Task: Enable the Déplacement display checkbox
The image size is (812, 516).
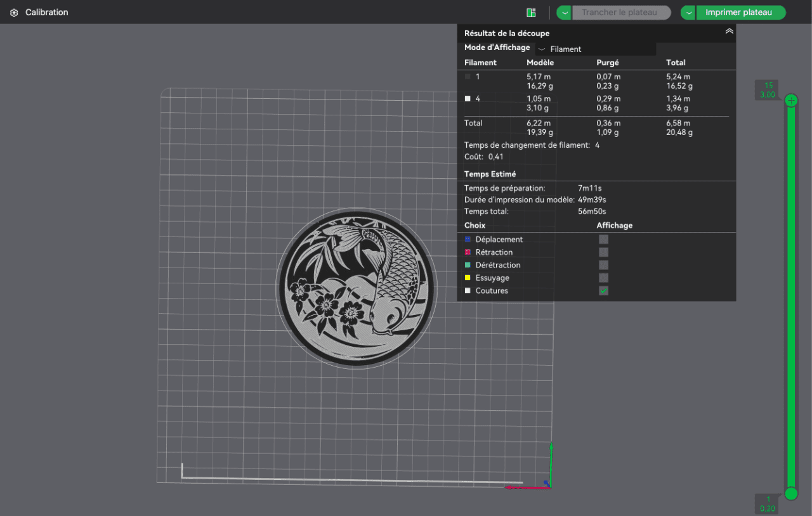Action: pyautogui.click(x=603, y=240)
